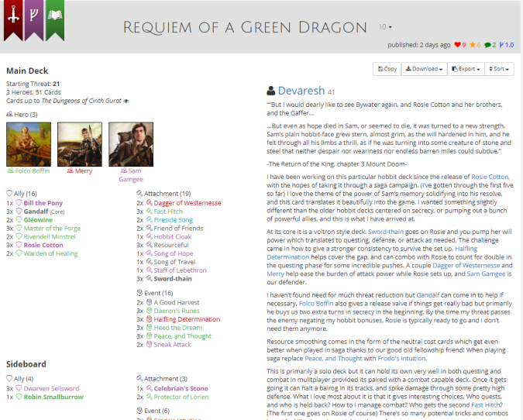Click the Requiem of a Green Dragon title
The width and height of the screenshot is (523, 420).
245,27
